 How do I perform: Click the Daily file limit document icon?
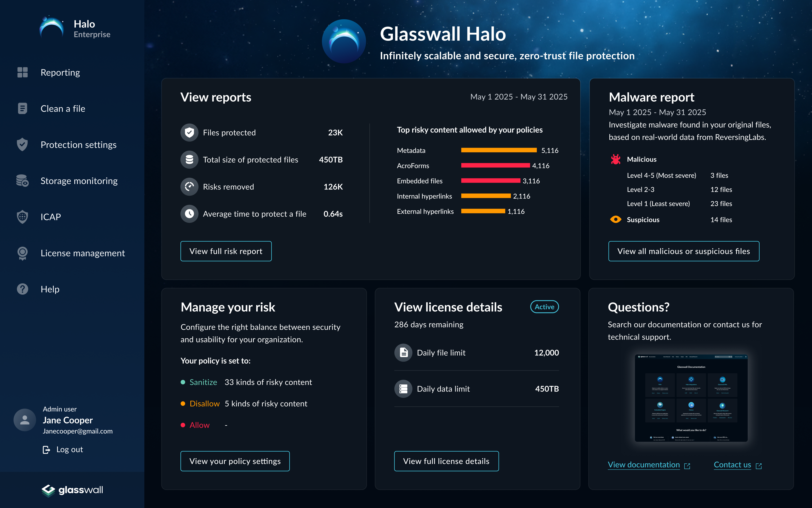coord(403,352)
